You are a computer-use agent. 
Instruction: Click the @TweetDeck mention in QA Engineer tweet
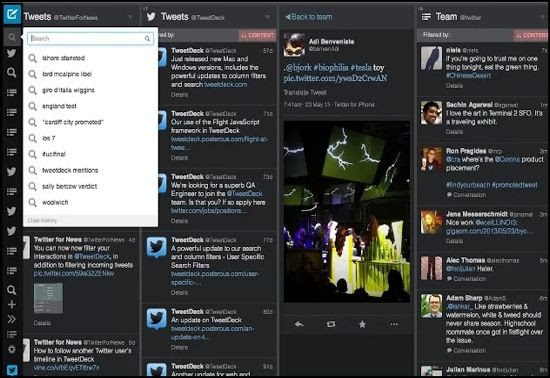pos(244,194)
